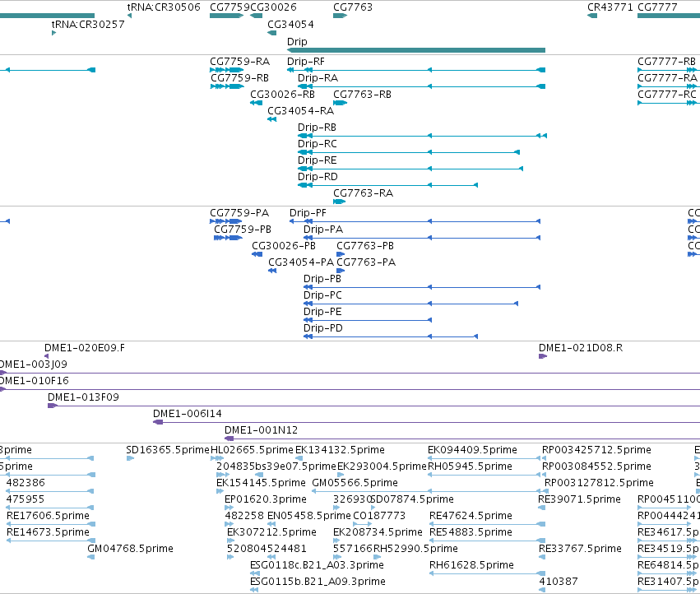The width and height of the screenshot is (700, 594).
Task: Open the CG7759-PB protein label
Action: pos(243,230)
